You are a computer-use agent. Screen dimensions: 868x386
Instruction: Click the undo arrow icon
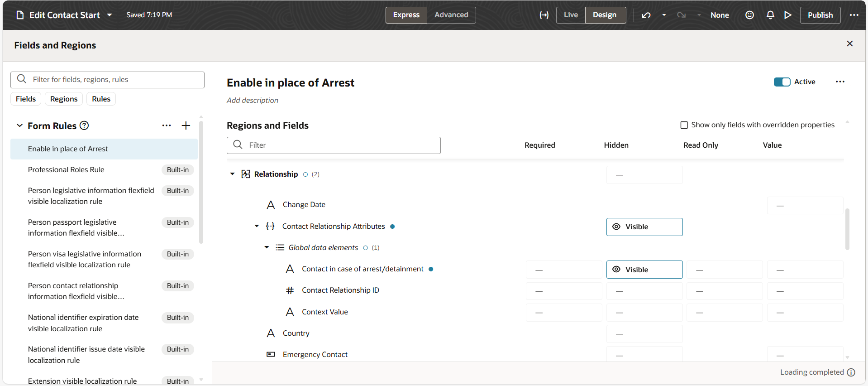point(646,15)
